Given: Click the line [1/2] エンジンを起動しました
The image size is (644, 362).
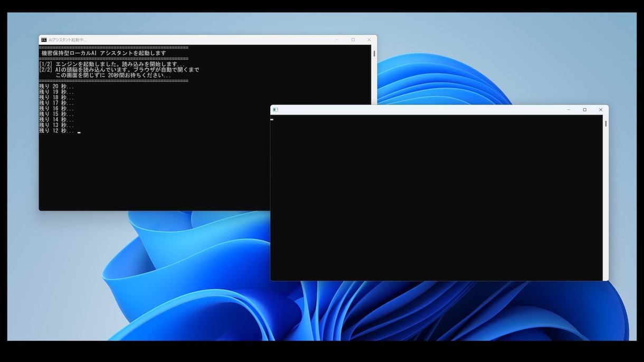Looking at the screenshot, I should [112, 64].
